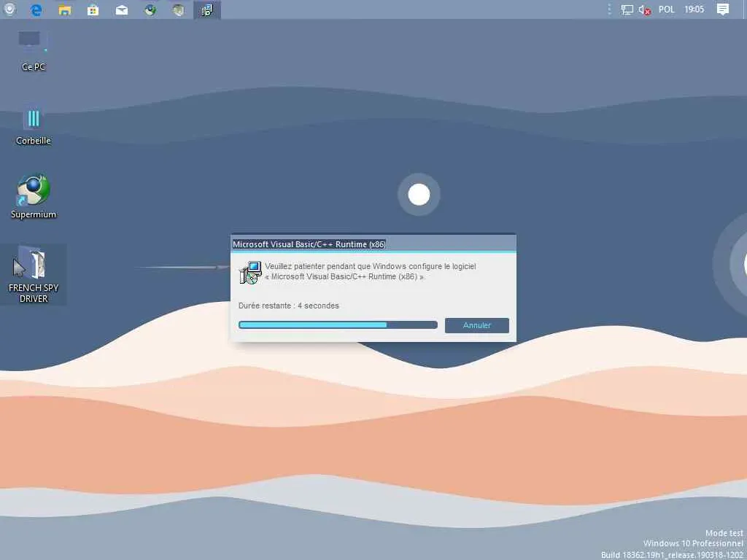Image resolution: width=747 pixels, height=560 pixels.
Task: Click the 'Ce PC' label text
Action: pos(34,67)
